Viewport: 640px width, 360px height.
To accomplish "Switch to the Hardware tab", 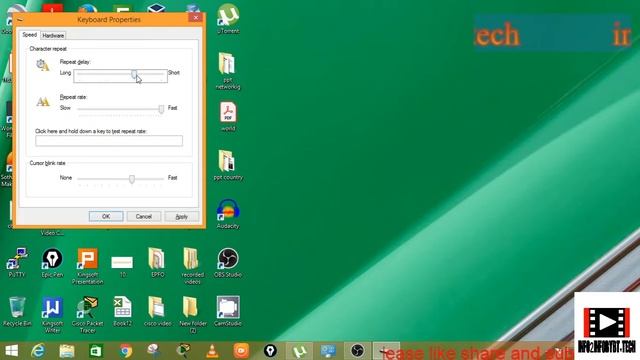I will [x=53, y=36].
